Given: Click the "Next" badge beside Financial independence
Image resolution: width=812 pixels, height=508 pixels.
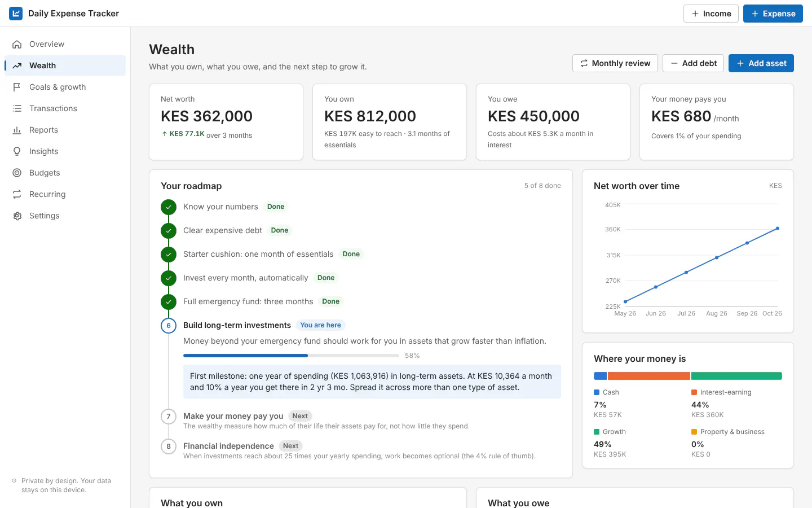Looking at the screenshot, I should pos(291,446).
